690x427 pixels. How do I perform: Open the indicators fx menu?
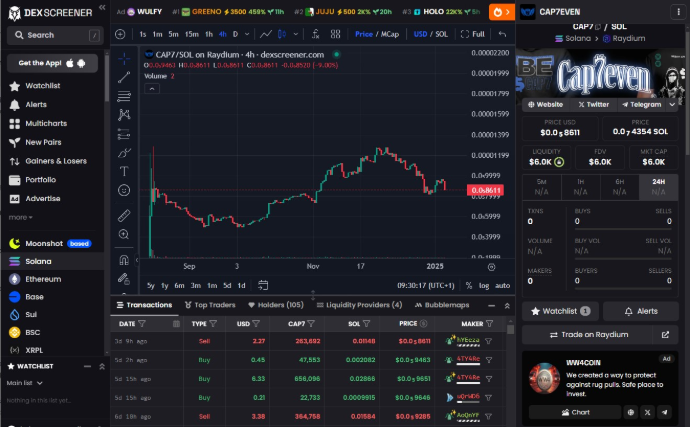point(316,34)
